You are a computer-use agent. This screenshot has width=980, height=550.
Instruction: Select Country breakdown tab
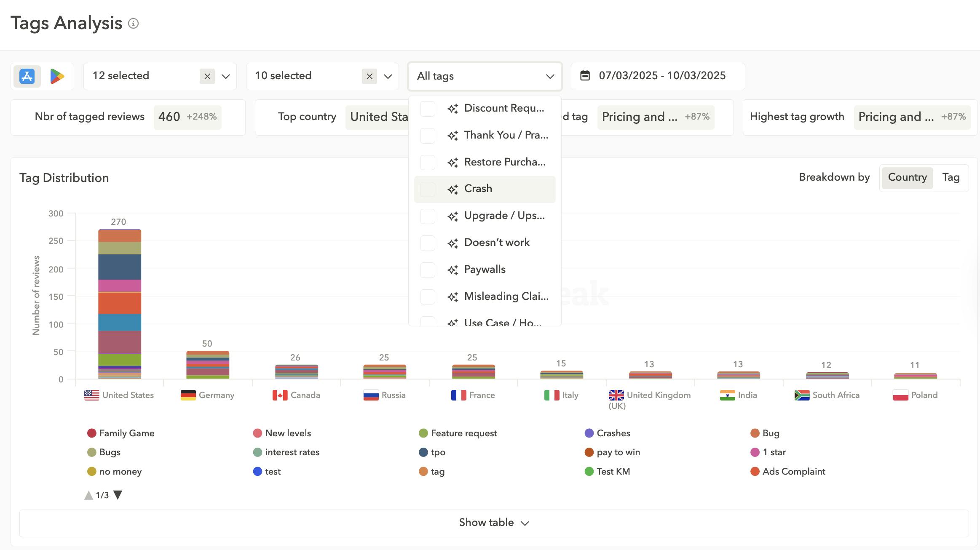tap(907, 177)
